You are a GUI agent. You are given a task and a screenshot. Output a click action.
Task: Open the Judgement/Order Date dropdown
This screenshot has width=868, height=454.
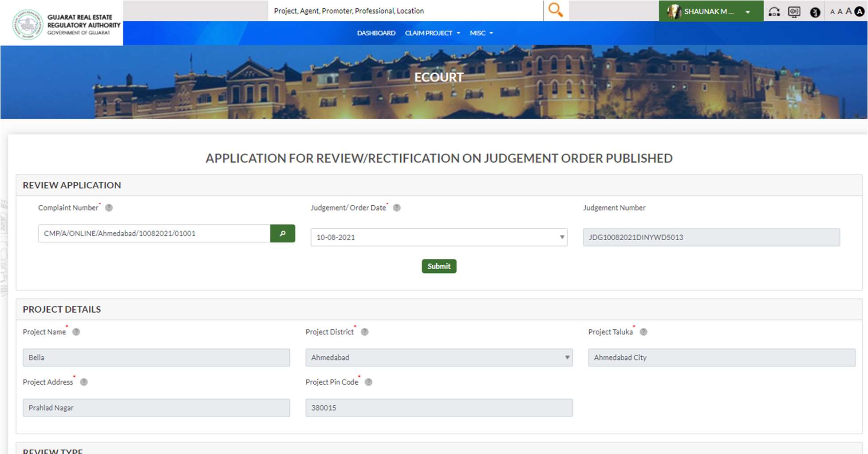click(439, 237)
